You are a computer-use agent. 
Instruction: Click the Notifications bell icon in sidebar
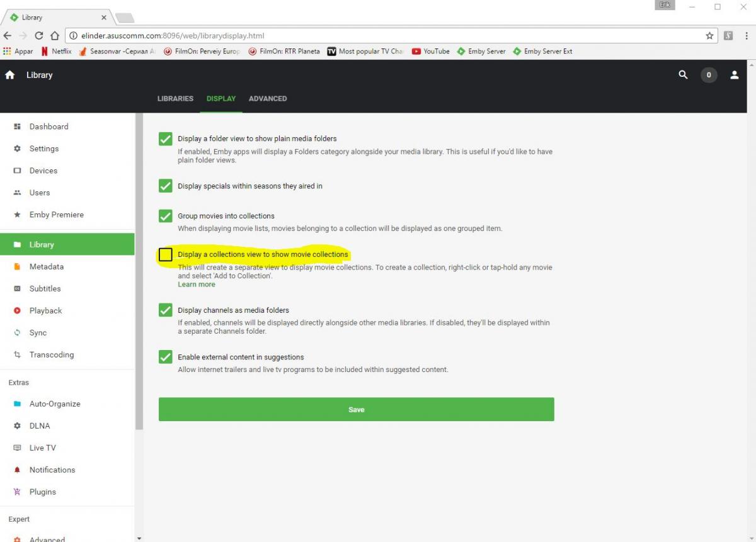click(18, 470)
